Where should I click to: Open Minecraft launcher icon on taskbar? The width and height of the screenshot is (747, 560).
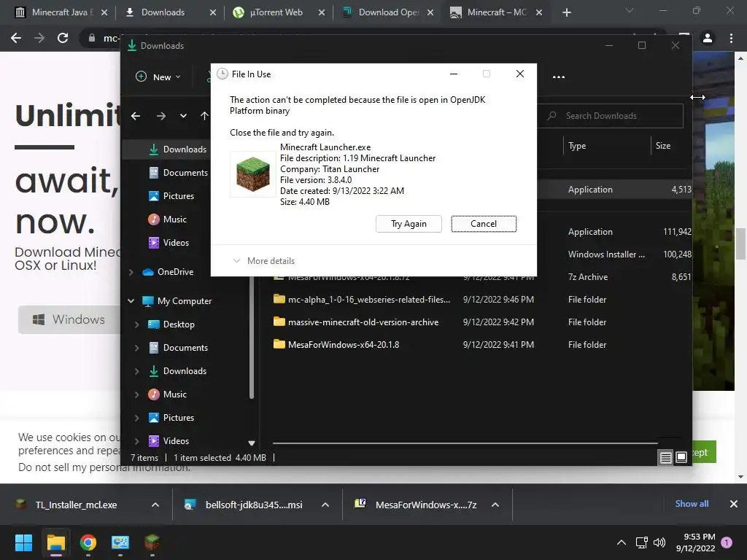click(x=152, y=542)
